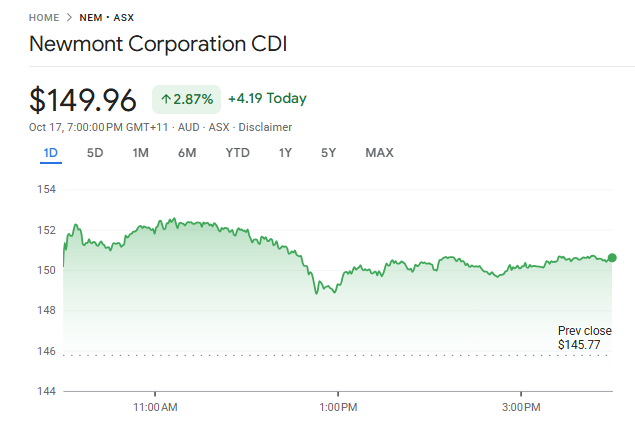
Task: Switch to the YTD chart view
Action: [237, 153]
